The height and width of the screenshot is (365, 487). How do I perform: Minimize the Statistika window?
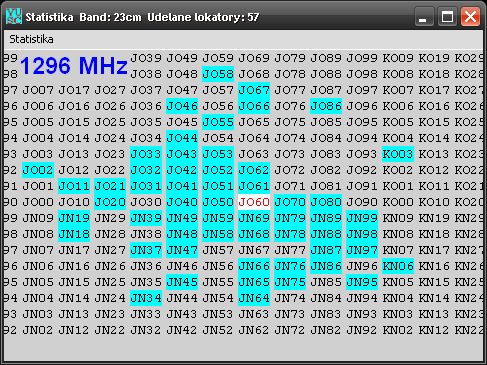(424, 16)
